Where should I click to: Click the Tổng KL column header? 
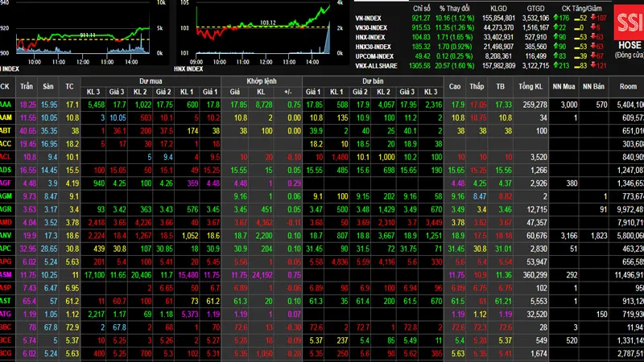coord(530,86)
